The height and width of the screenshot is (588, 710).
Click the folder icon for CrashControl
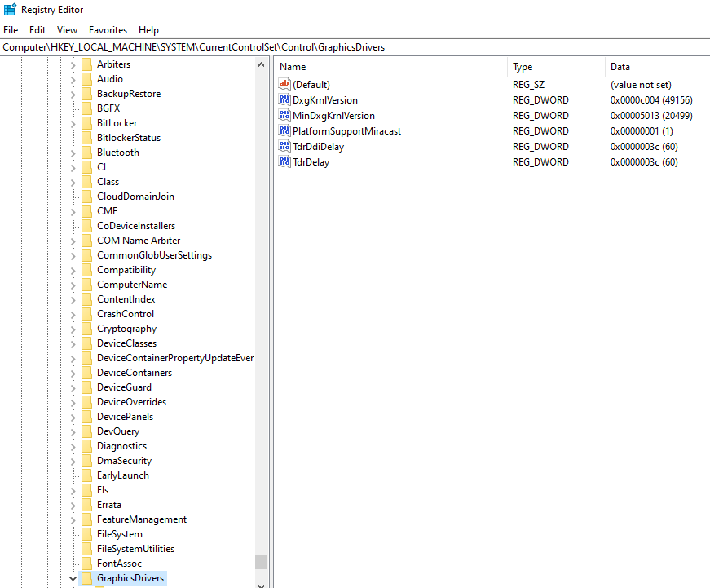click(86, 314)
